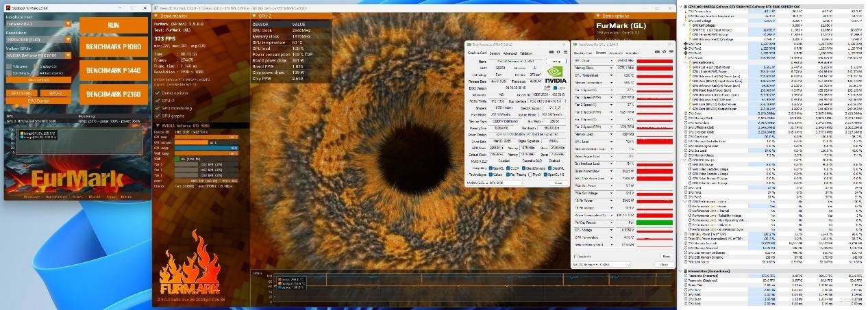868x310 pixels.
Task: Toggle GPU graphs checkbox in Demo monitor
Action: tap(158, 116)
